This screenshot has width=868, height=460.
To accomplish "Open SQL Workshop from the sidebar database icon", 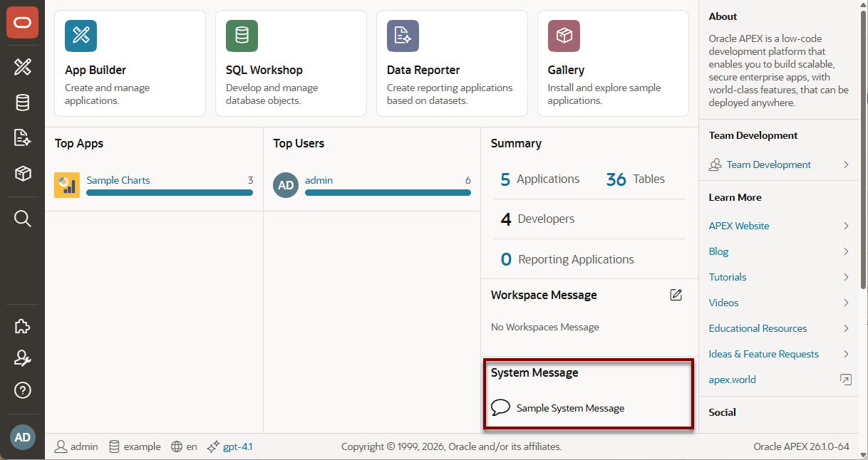I will coord(22,103).
